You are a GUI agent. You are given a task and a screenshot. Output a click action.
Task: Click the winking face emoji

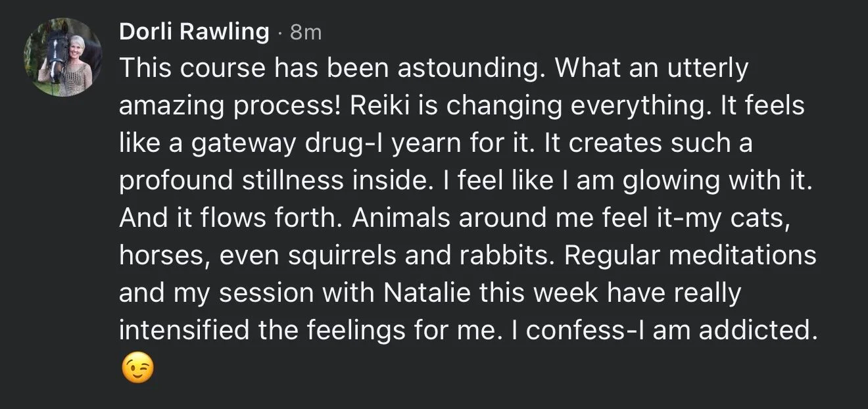click(138, 369)
